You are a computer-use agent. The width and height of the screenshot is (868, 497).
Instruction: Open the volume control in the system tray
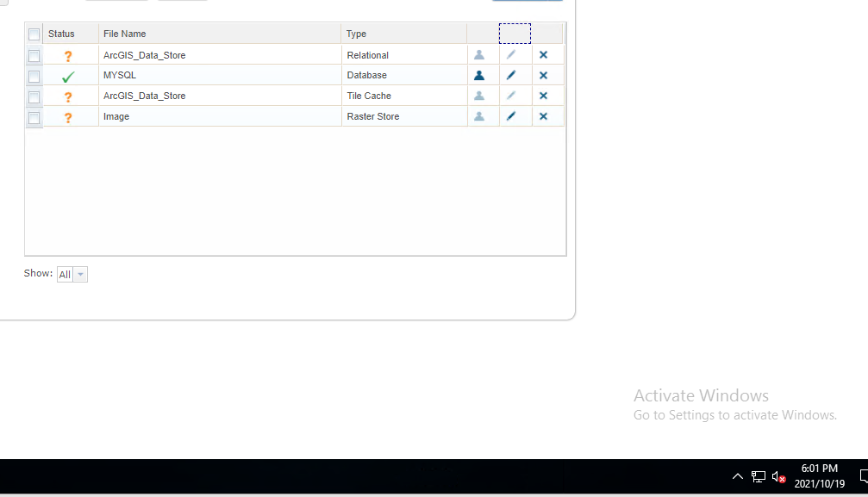click(x=777, y=476)
